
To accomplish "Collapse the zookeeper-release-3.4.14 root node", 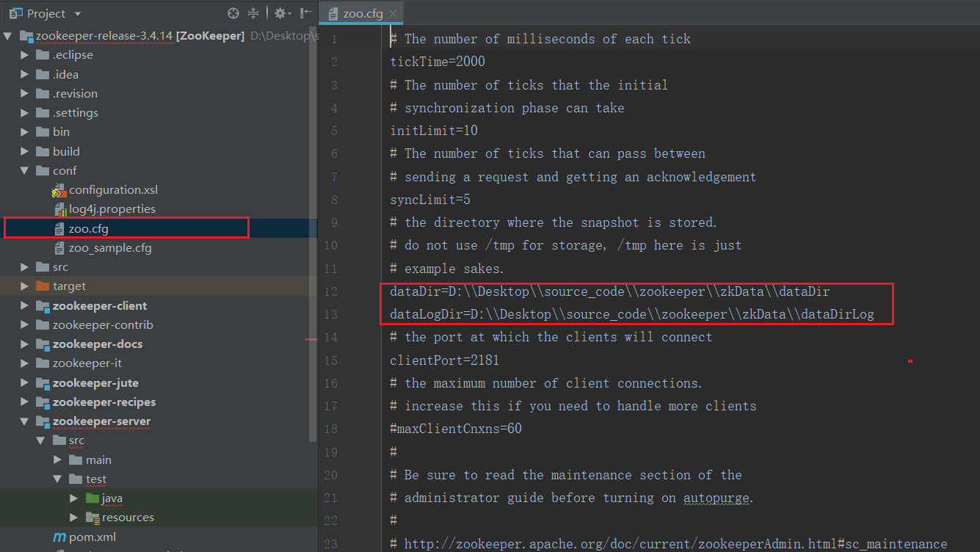I will pos(8,35).
